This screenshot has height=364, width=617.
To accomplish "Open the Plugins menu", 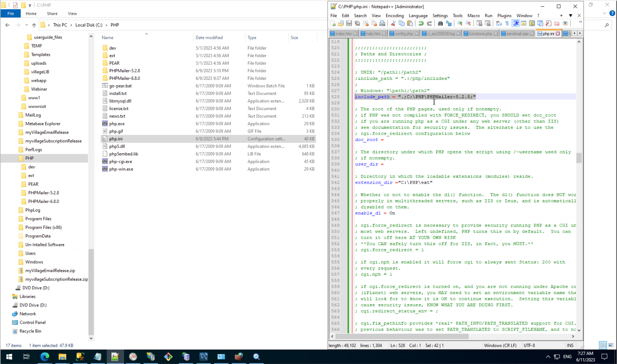I will point(504,16).
